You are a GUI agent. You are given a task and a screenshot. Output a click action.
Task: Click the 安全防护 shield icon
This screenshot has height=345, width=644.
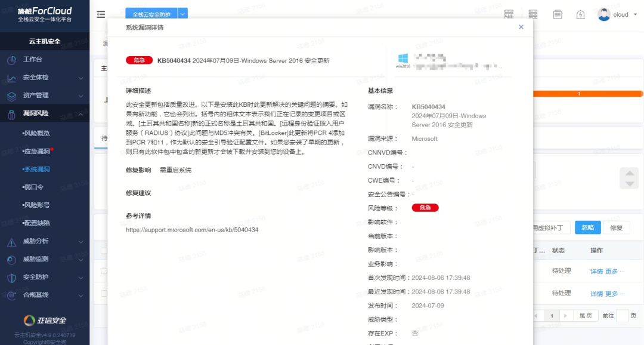point(11,278)
